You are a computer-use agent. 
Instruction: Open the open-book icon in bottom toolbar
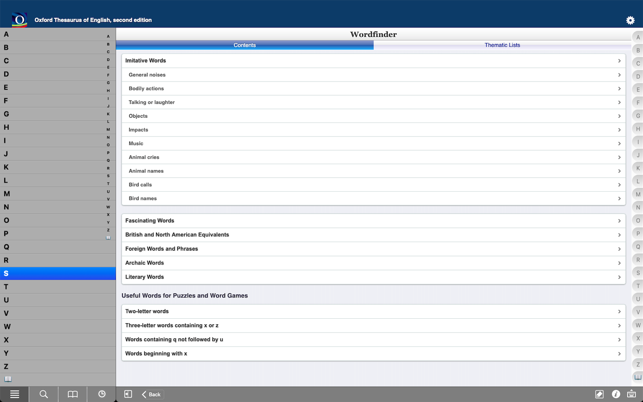[x=73, y=394]
